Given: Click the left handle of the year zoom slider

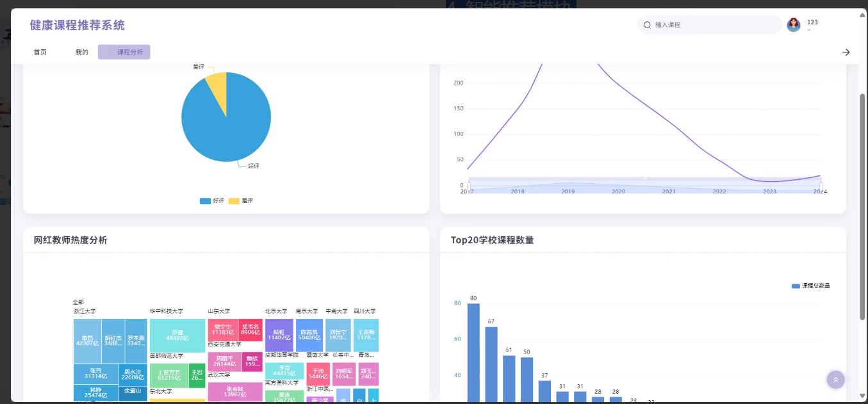Looking at the screenshot, I should [469, 186].
